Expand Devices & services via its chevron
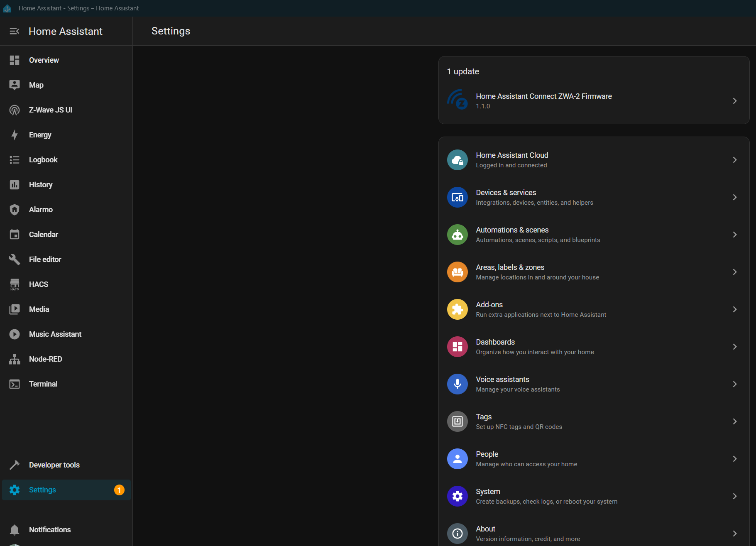 734,197
